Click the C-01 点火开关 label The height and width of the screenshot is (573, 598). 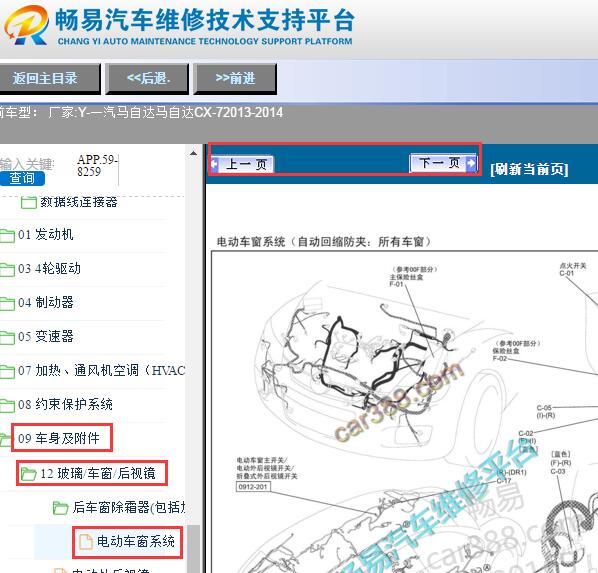[572, 269]
